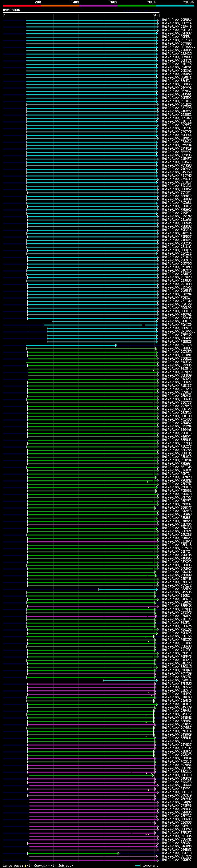197x868 pixels.
Task: Select hit label UniRef100_B0TBN1
Action: pos(177,355)
